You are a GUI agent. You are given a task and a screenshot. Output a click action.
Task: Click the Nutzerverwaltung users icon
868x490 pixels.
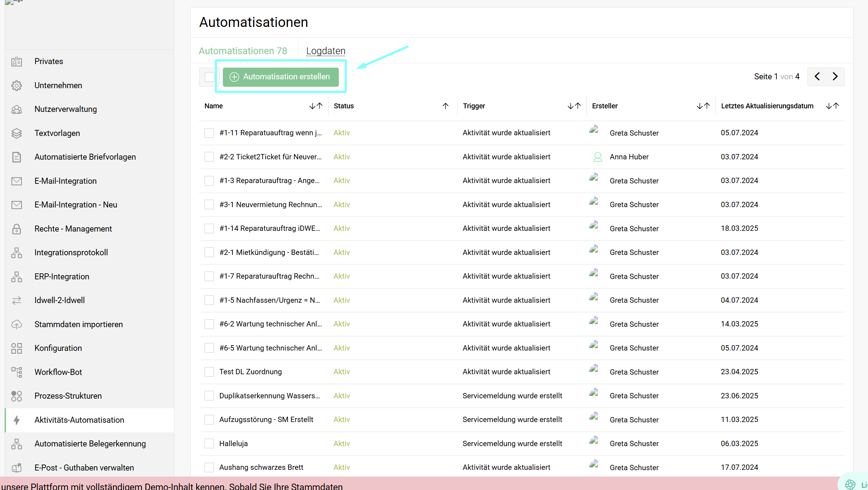point(17,109)
